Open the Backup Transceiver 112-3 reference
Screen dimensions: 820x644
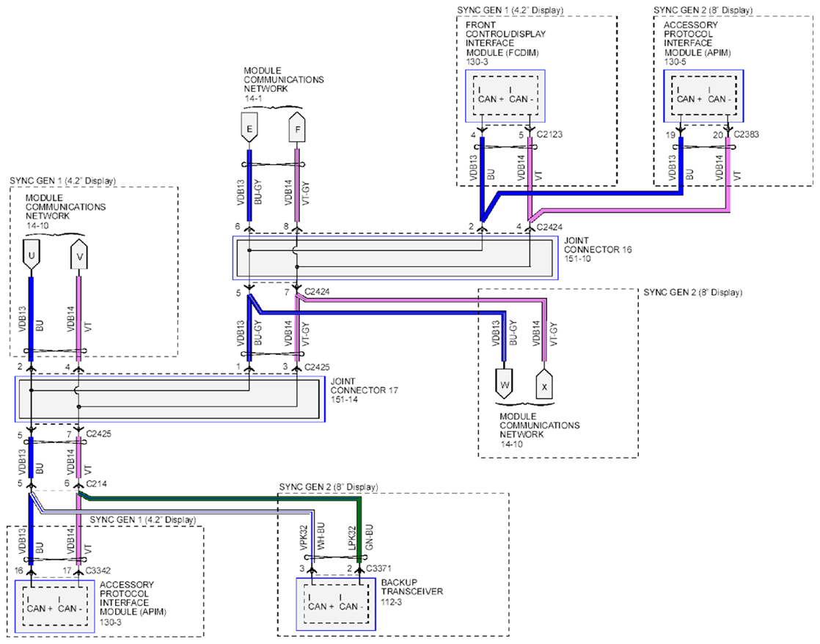point(412,592)
